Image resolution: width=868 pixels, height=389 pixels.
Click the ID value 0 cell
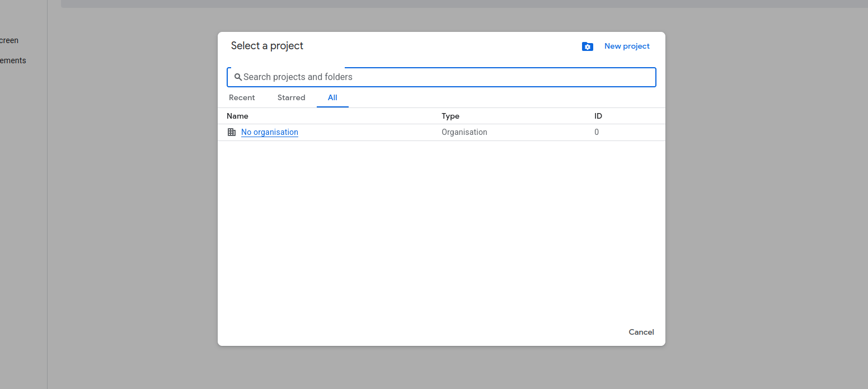(x=597, y=133)
